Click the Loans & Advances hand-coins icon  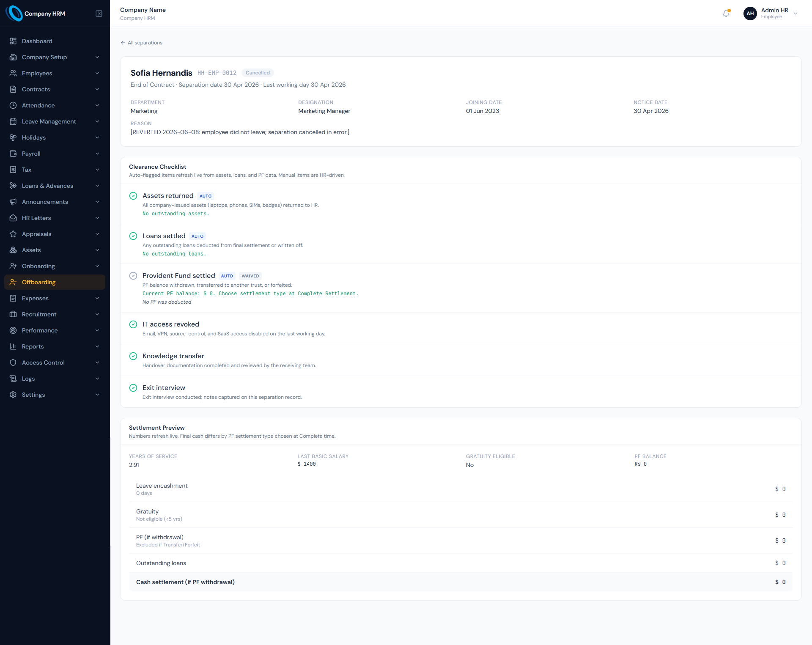[x=13, y=186]
